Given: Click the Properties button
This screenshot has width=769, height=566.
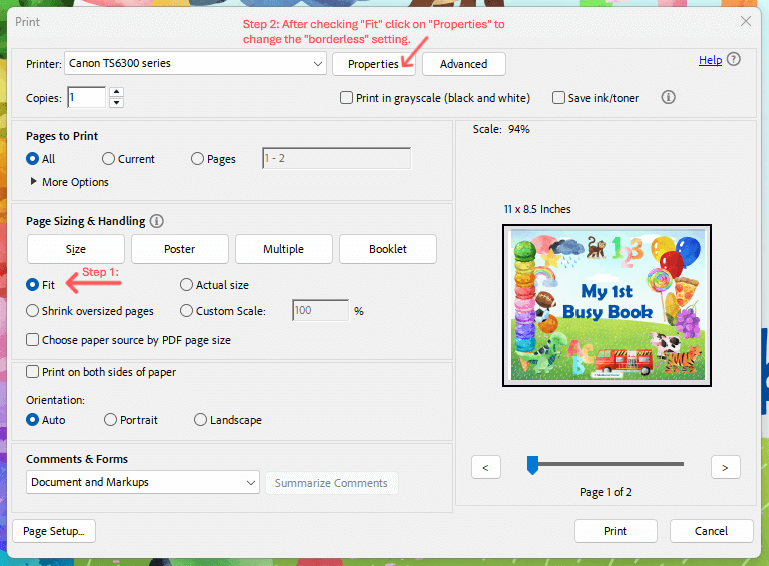Looking at the screenshot, I should click(373, 64).
